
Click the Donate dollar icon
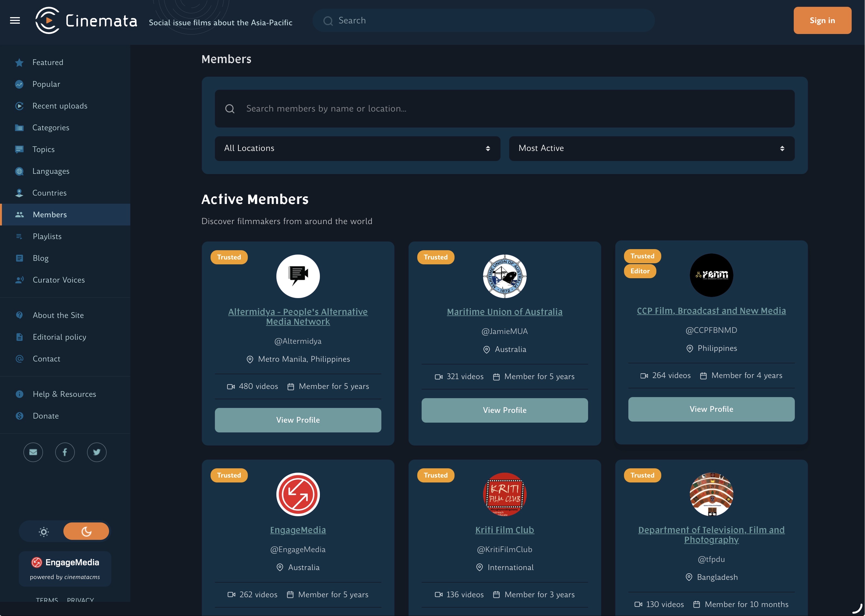[x=19, y=416]
